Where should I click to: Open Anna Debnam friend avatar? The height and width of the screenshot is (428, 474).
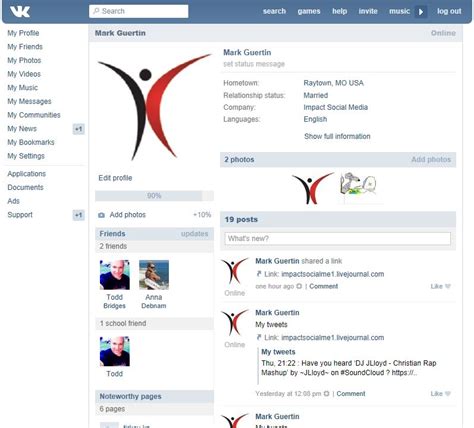(x=154, y=275)
